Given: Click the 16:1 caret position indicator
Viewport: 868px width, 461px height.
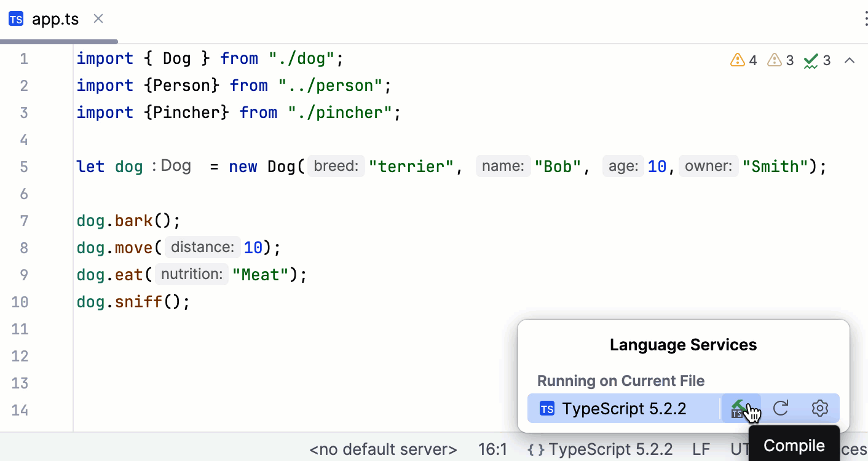Looking at the screenshot, I should coord(492,450).
